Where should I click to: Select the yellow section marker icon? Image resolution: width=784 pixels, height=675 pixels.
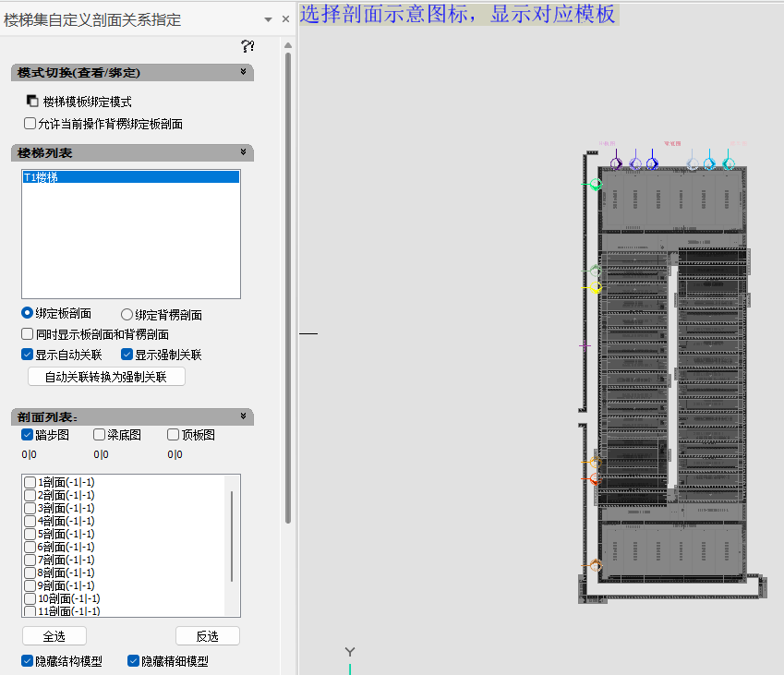(x=597, y=288)
